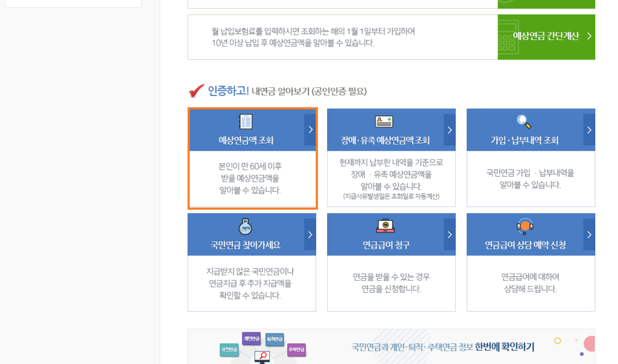Click the 개인연금 badge in bottom banner
This screenshot has width=618, height=364.
[251, 339]
